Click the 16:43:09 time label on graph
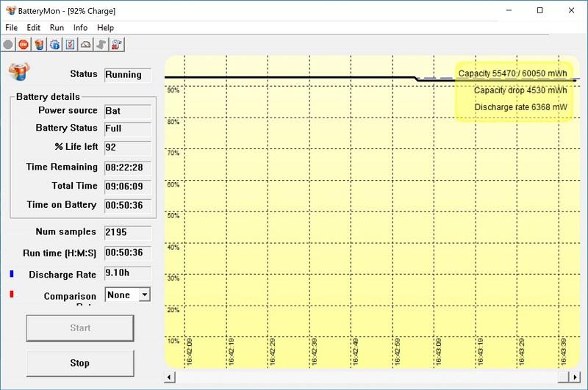Viewport: 588px width, 390px height. coord(439,352)
